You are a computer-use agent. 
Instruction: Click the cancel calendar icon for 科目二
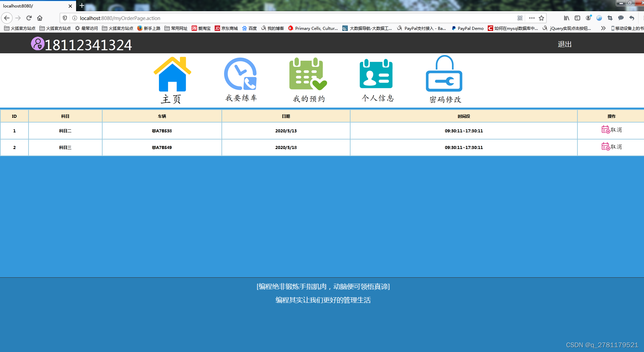606,129
